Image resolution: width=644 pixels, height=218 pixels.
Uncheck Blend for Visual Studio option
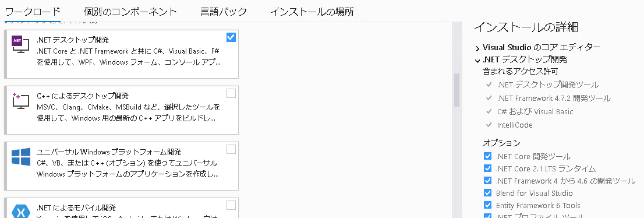pos(487,193)
